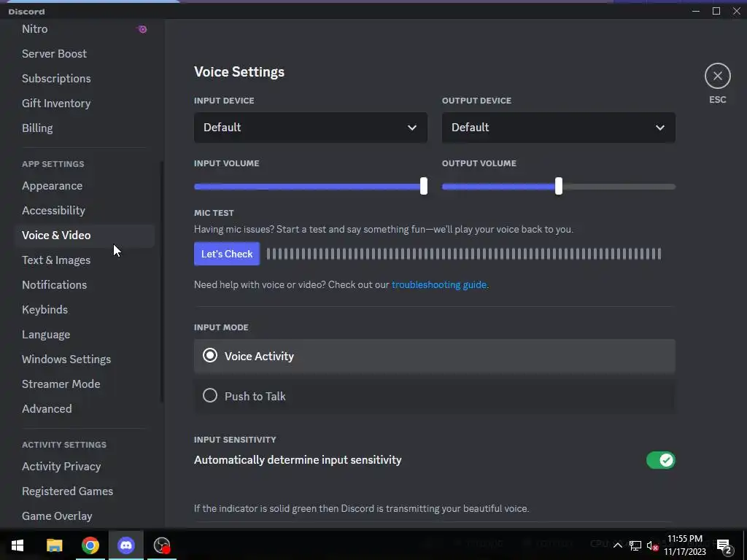Open the Input Device dropdown
Screen dimensions: 747x560
311,128
